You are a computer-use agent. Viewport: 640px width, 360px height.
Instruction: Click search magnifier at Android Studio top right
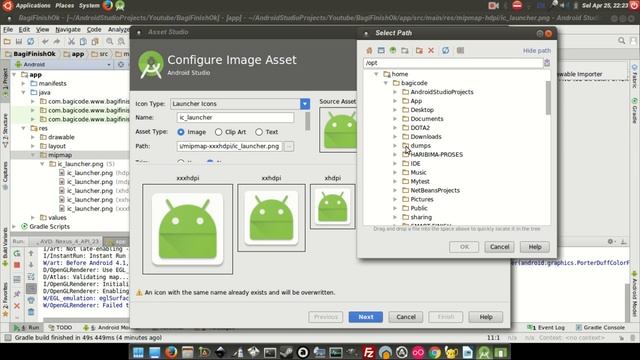click(x=621, y=41)
